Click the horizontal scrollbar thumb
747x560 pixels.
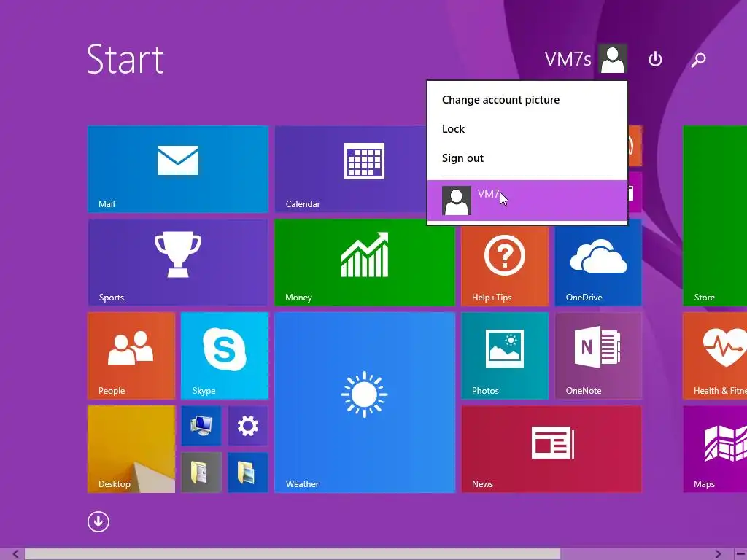293,554
